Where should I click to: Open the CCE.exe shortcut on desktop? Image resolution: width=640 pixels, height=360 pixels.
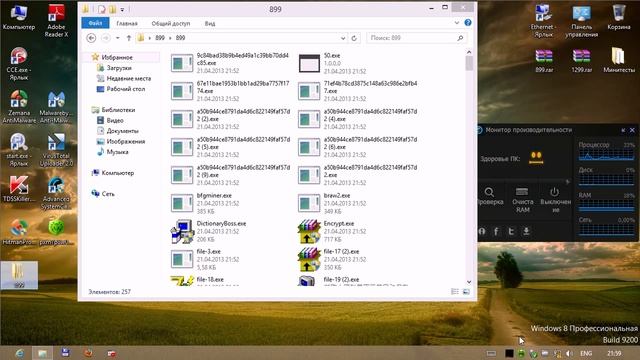point(19,64)
